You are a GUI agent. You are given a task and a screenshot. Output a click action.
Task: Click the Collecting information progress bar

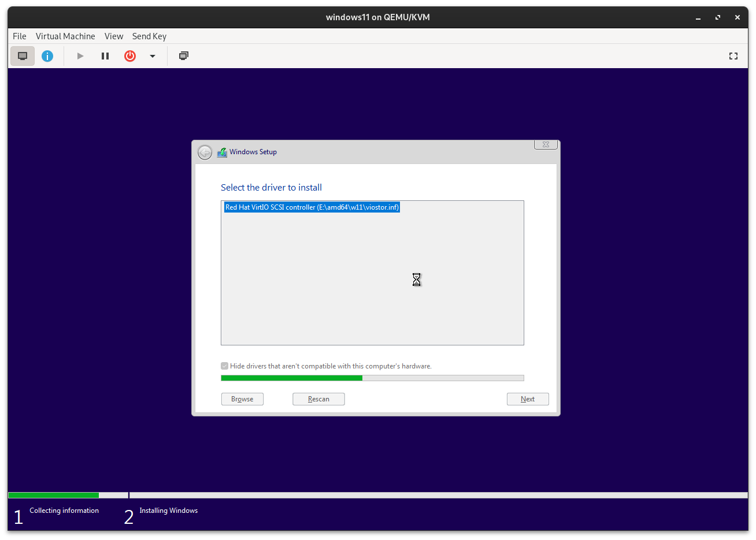point(68,496)
